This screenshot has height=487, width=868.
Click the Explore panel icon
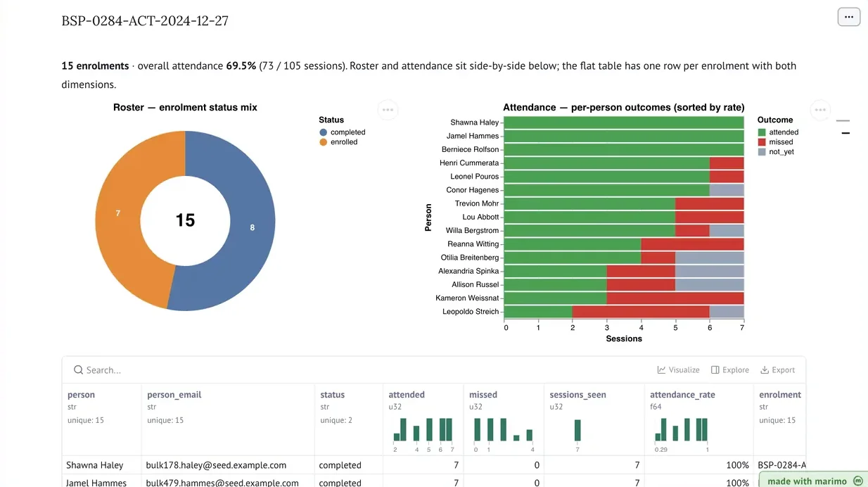tap(715, 370)
